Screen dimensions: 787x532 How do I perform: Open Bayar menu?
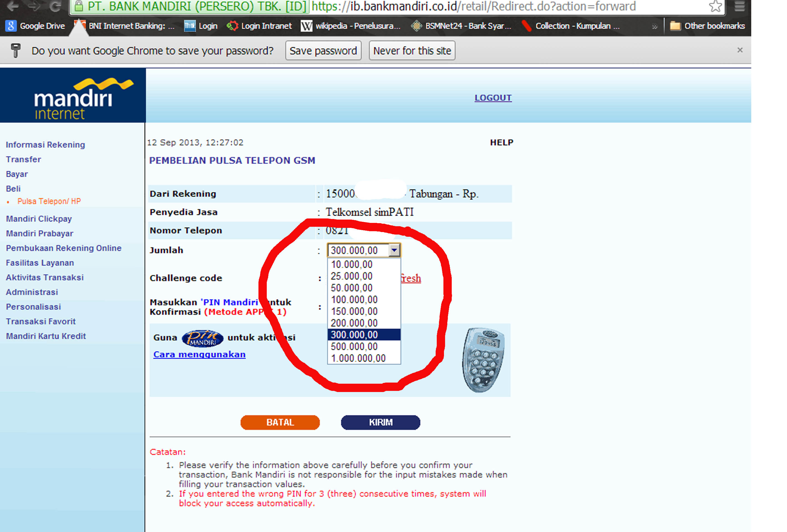(17, 174)
